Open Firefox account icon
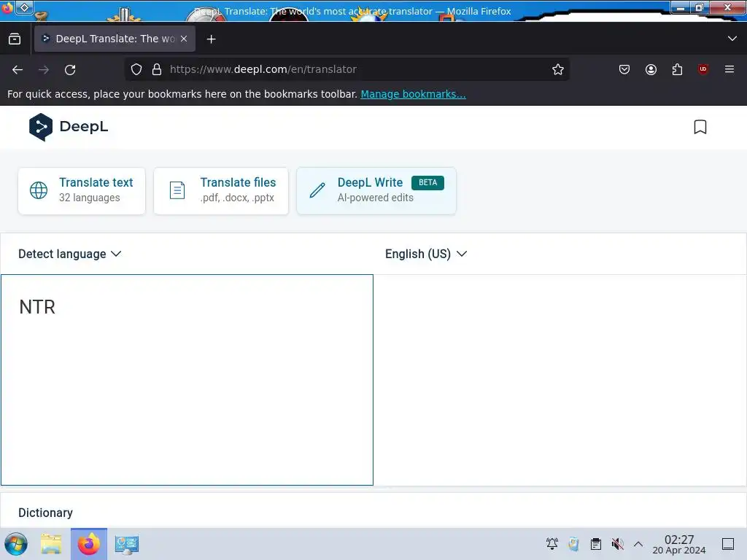This screenshot has height=560, width=747. tap(651, 69)
